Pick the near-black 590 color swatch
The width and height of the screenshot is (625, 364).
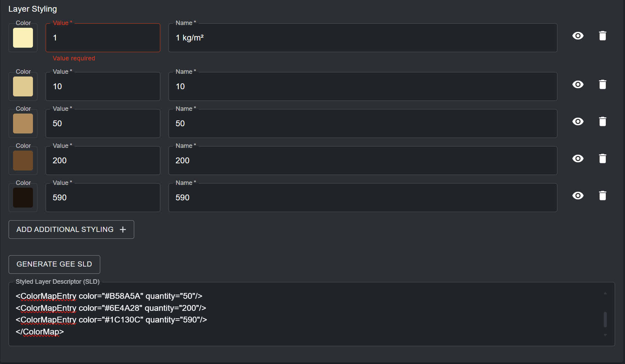tap(23, 198)
